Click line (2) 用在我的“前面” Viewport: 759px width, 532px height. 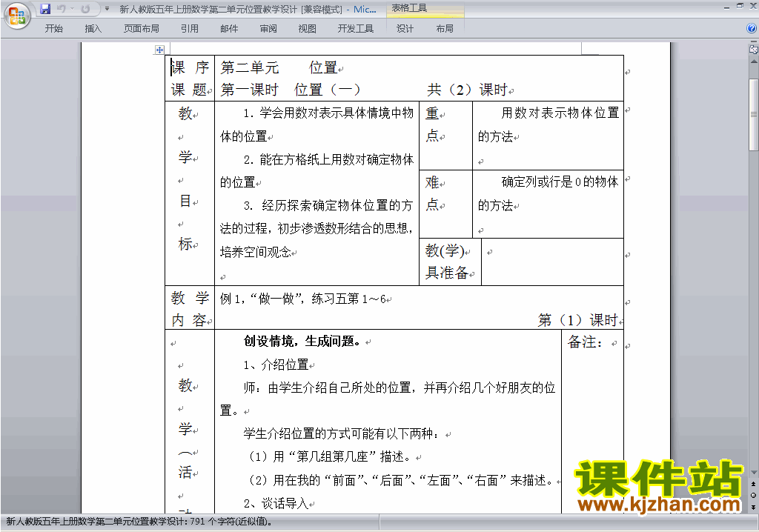400,480
